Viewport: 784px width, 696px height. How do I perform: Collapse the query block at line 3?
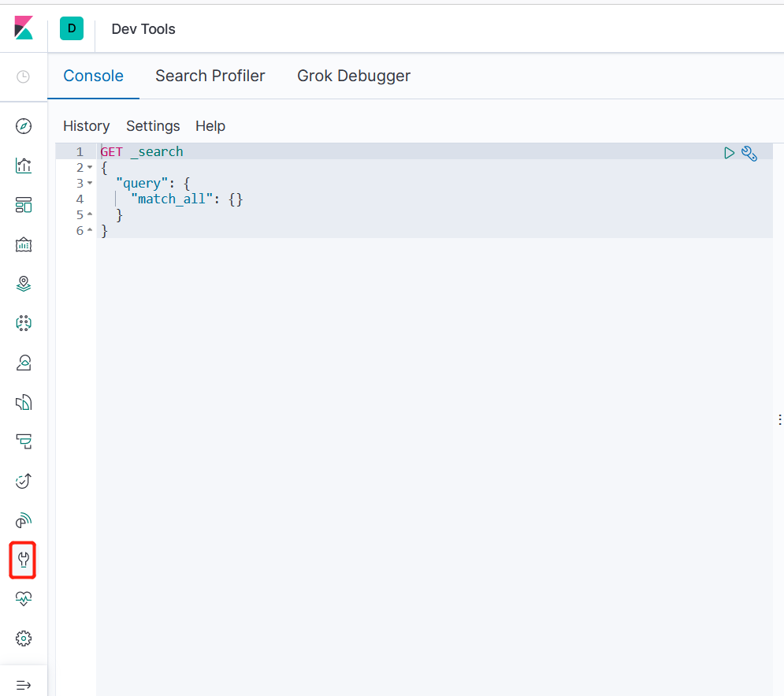[x=90, y=183]
